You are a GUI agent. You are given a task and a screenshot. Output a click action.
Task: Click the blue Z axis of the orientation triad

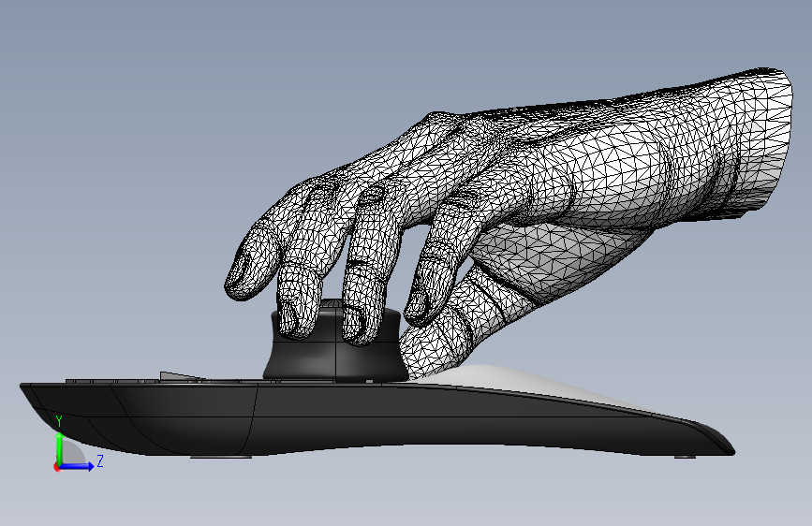(77, 466)
